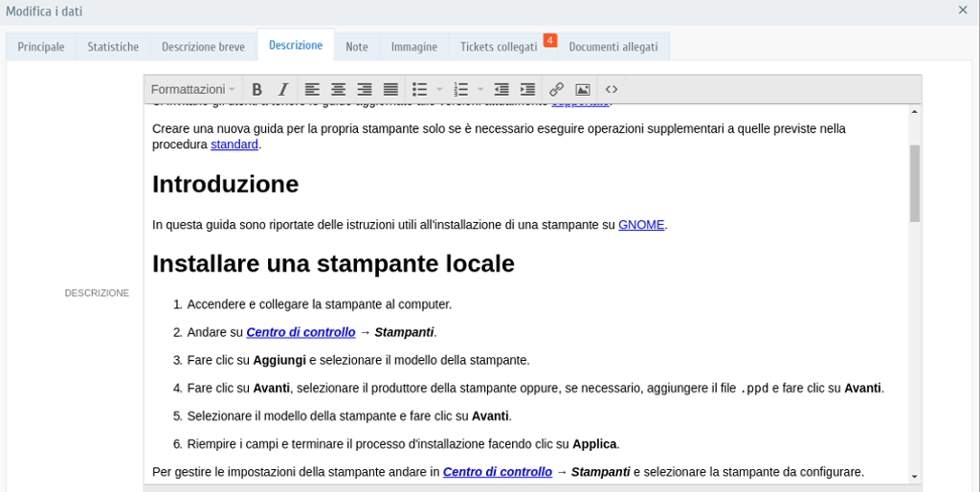Switch to the Principale tab
The width and height of the screenshot is (980, 492).
[x=40, y=47]
